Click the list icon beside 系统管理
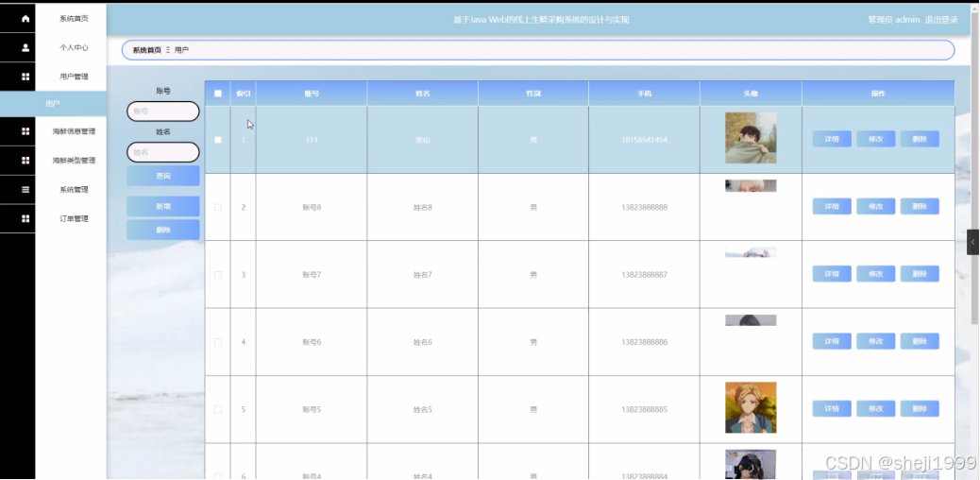The height and width of the screenshot is (480, 980). point(25,190)
